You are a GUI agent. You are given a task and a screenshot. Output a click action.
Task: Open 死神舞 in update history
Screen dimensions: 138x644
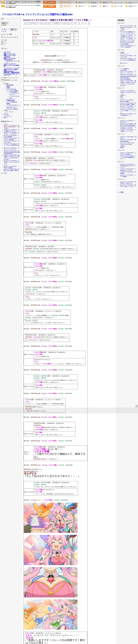click(x=122, y=52)
